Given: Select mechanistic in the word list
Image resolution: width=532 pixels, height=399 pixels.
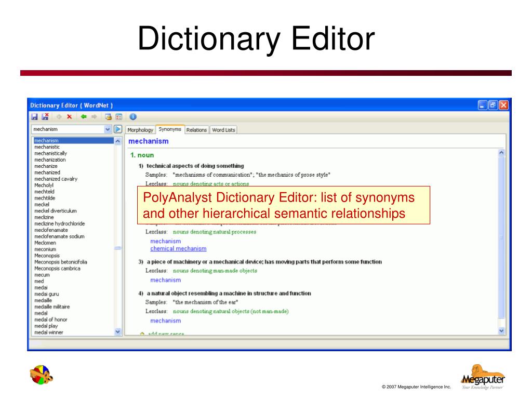Looking at the screenshot, I should pyautogui.click(x=47, y=147).
